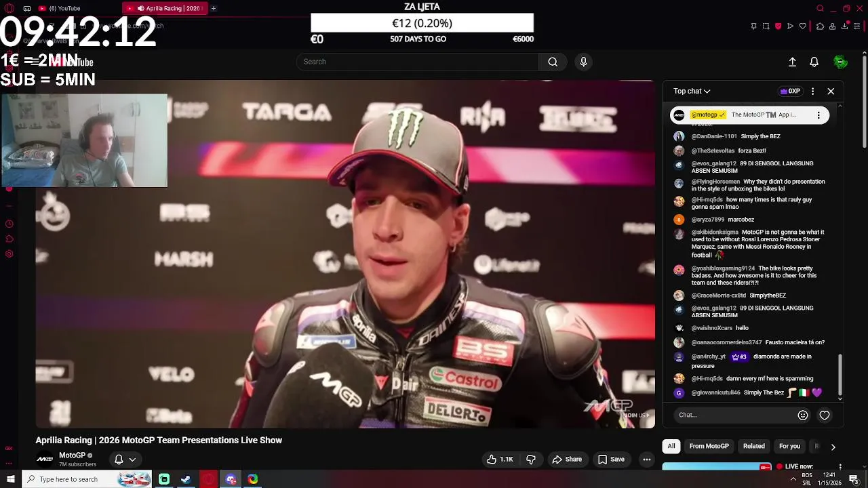Switch to the Aprilia Racing browser tab
868x488 pixels.
166,8
